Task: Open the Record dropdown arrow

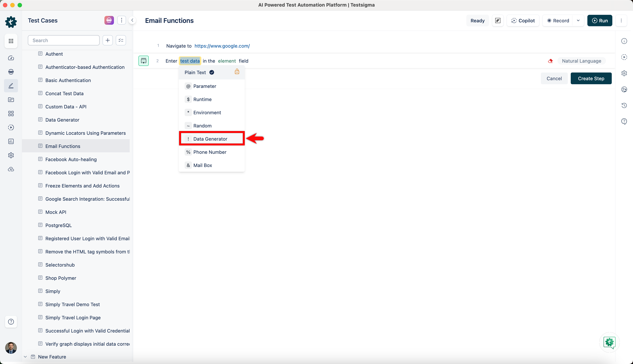Action: (578, 21)
